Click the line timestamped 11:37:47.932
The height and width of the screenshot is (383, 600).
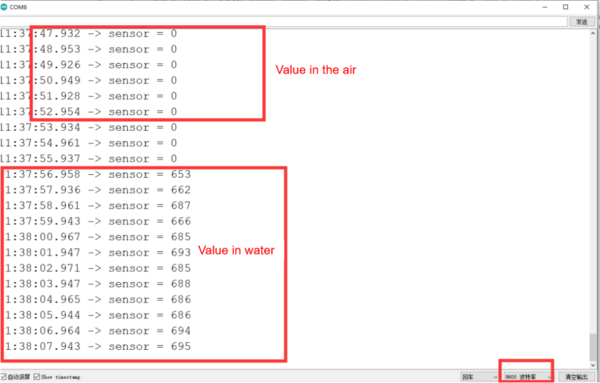[x=89, y=34]
